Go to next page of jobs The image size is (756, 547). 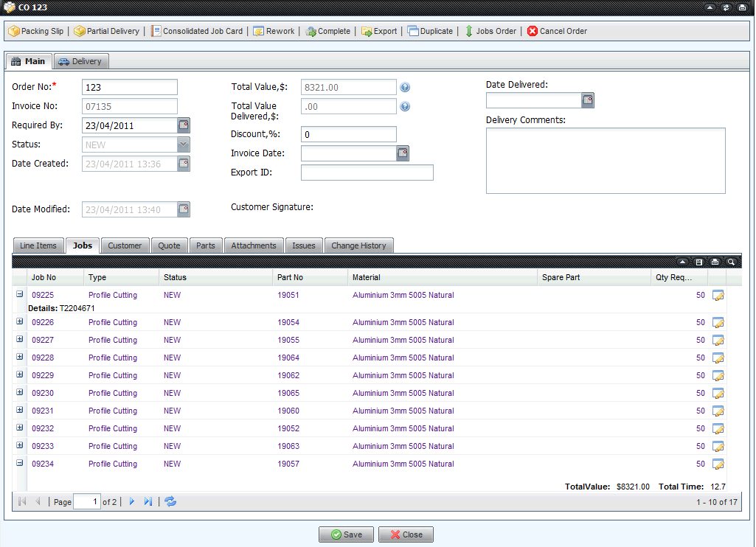132,501
